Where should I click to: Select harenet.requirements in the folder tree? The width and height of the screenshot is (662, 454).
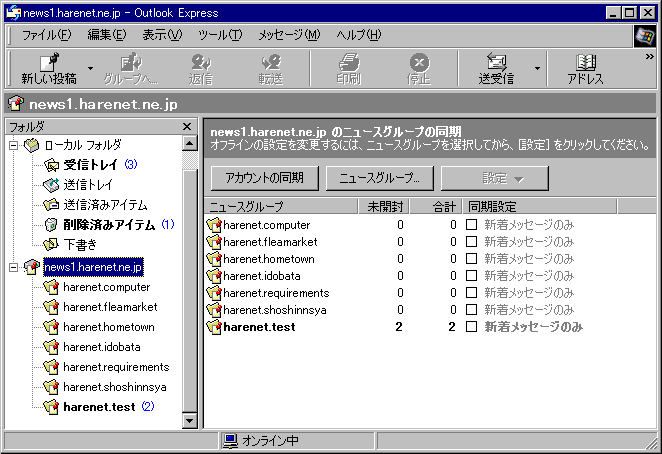click(x=116, y=367)
